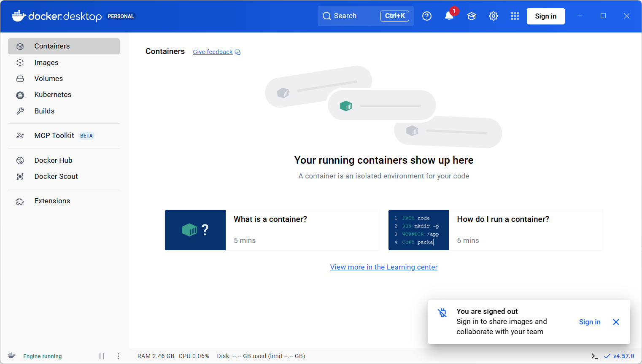Open notifications bell icon
This screenshot has height=364, width=642.
coord(449,16)
